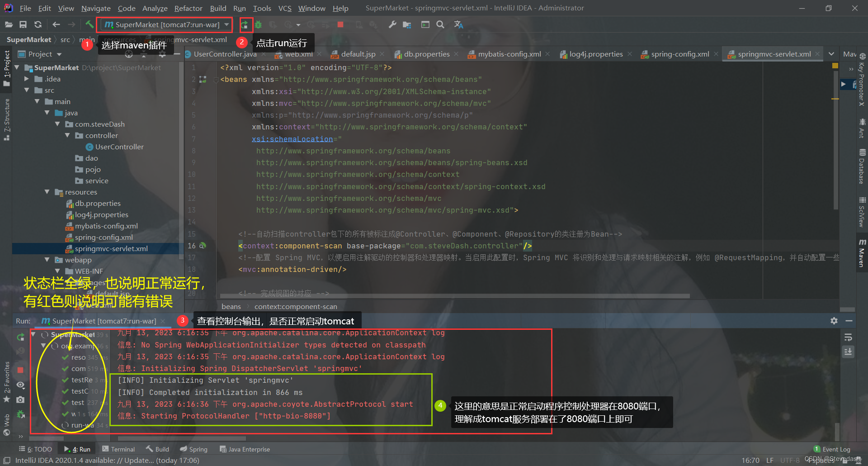This screenshot has width=868, height=466.
Task: Click the beans breadcrumb in editor
Action: (x=231, y=306)
